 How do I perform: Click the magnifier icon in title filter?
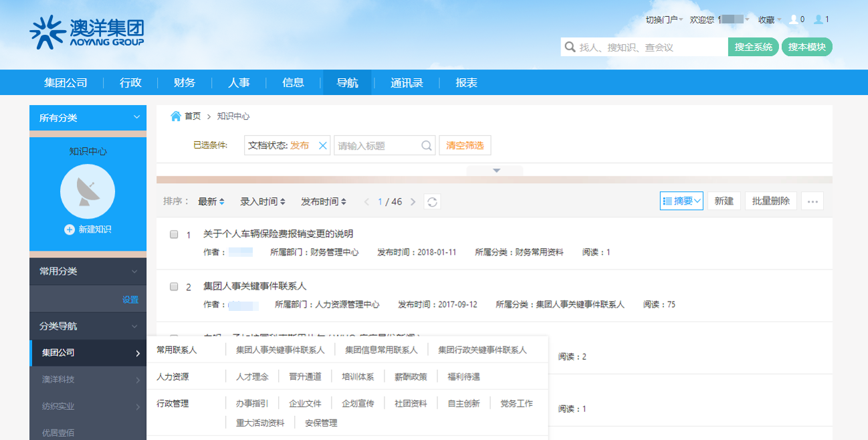pyautogui.click(x=426, y=146)
